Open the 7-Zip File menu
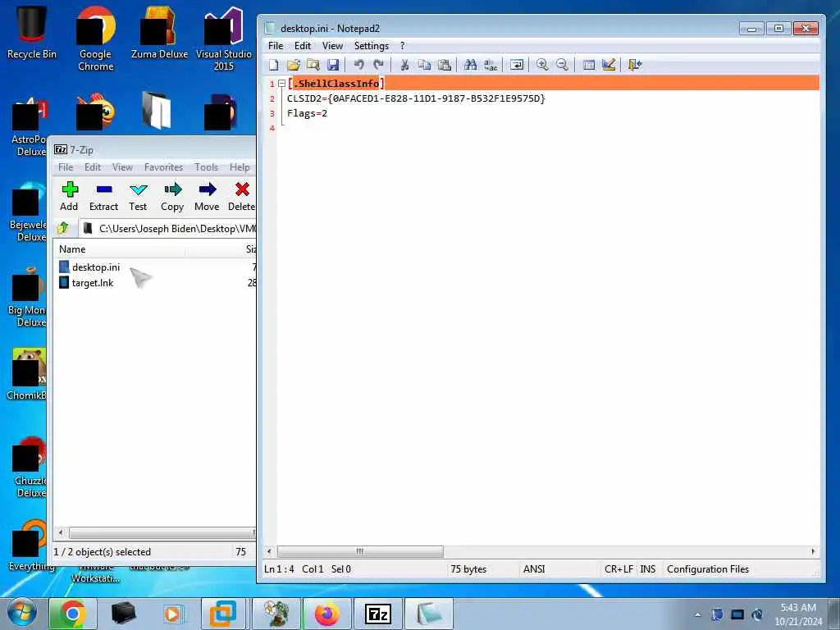 tap(66, 167)
